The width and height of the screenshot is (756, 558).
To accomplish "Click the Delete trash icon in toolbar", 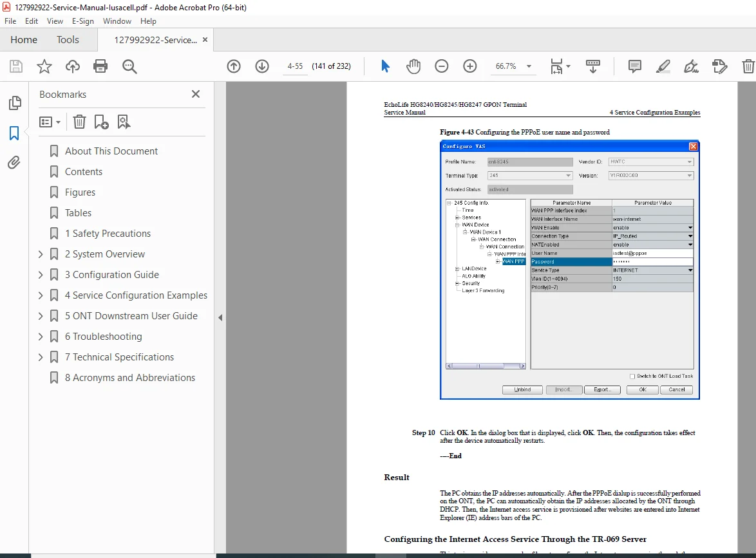I will pyautogui.click(x=748, y=66).
